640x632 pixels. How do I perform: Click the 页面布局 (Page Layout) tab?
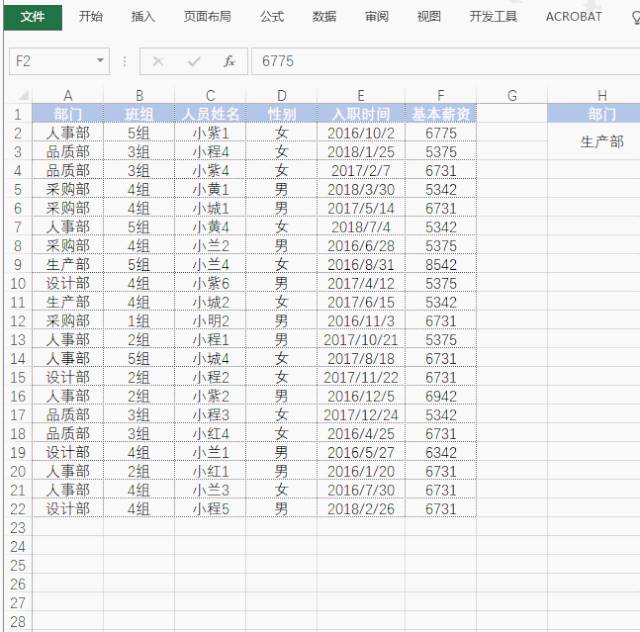point(207,17)
